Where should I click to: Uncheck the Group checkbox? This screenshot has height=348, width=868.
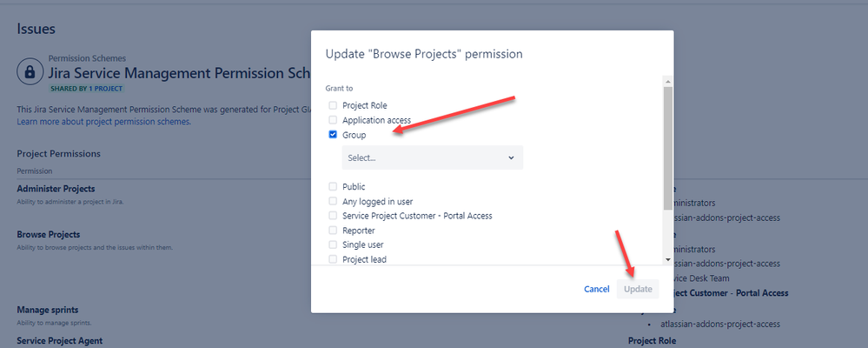click(333, 135)
